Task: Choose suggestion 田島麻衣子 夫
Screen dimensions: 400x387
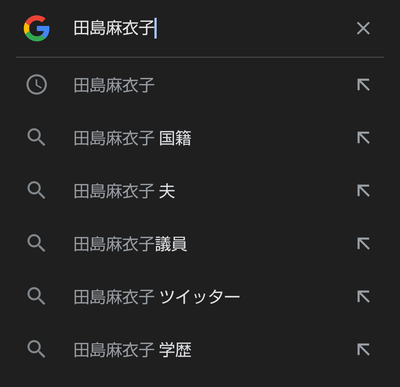Action: [x=200, y=191]
